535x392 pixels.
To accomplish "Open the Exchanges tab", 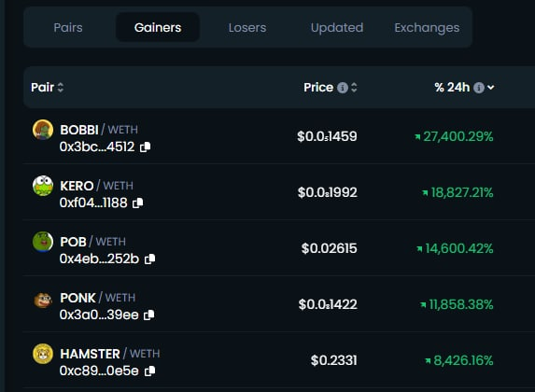I will pos(427,27).
